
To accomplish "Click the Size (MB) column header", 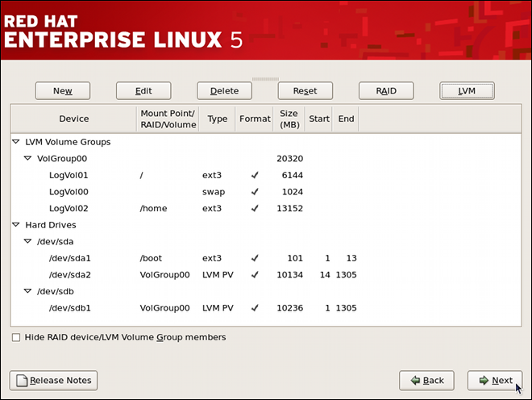I will tap(289, 119).
